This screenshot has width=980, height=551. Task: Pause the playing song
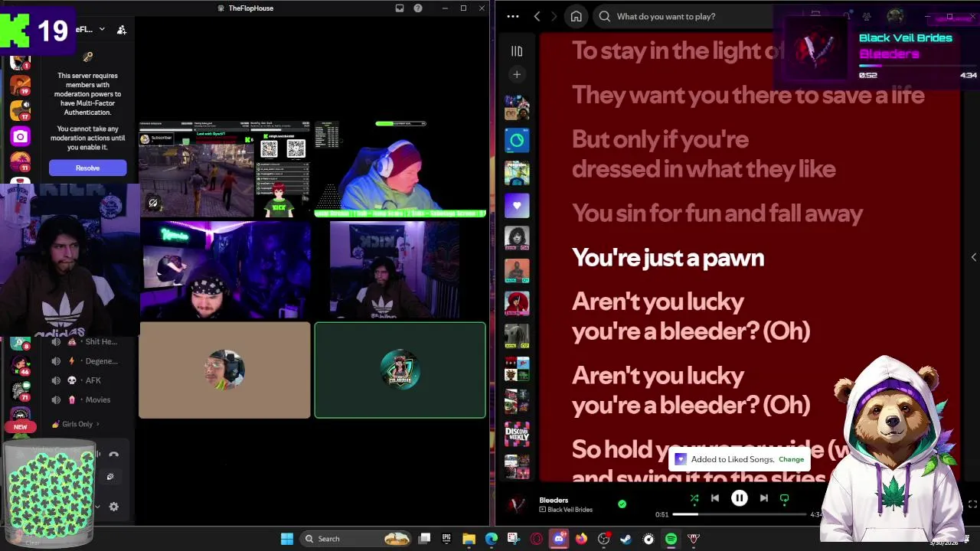click(740, 498)
